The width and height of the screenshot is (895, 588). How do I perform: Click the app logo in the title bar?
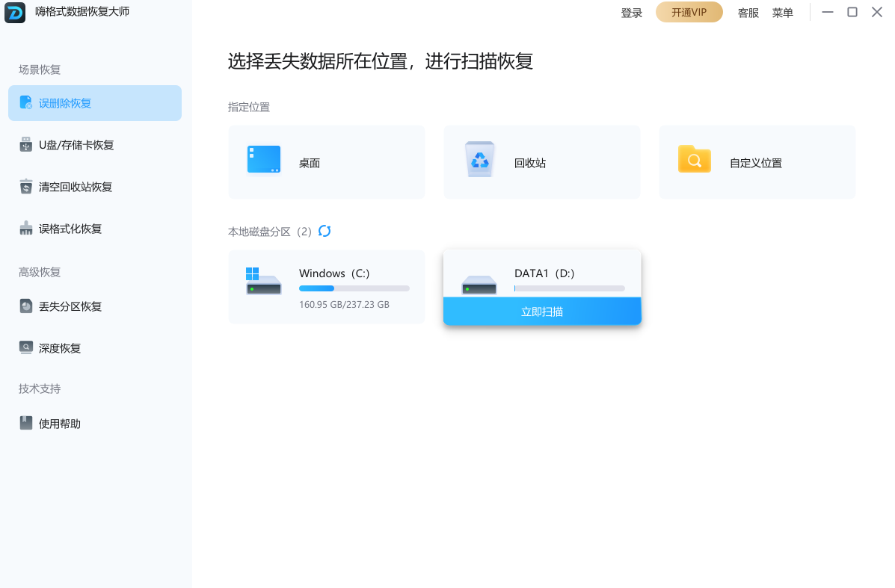click(15, 12)
